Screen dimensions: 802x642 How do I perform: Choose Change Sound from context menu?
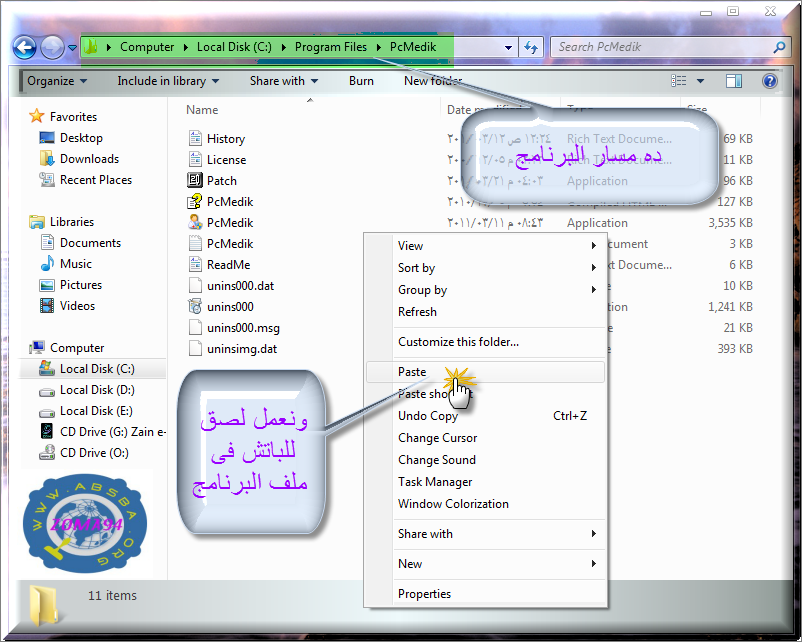click(485, 460)
